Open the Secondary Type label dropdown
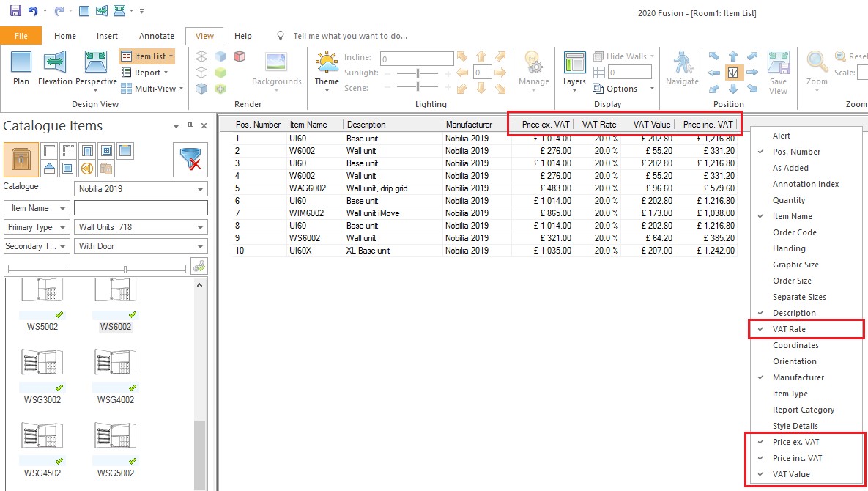The image size is (868, 491). pos(36,245)
